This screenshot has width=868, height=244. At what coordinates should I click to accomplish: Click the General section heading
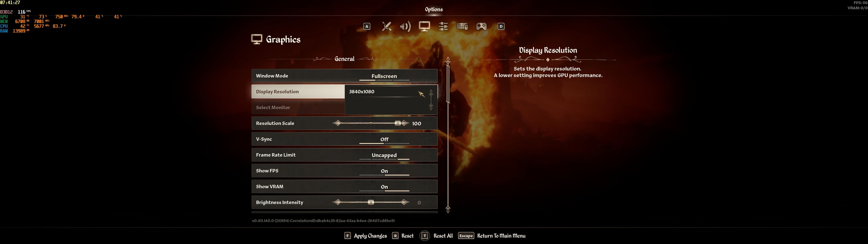pyautogui.click(x=344, y=59)
